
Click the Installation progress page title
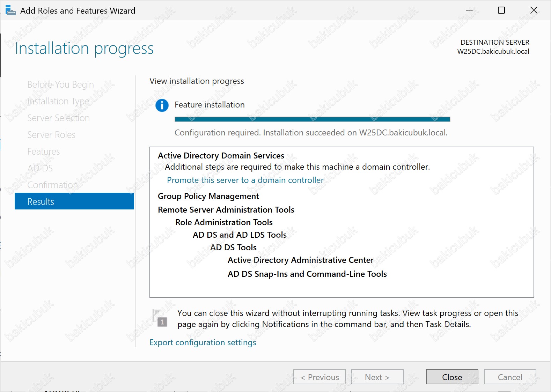pos(84,48)
